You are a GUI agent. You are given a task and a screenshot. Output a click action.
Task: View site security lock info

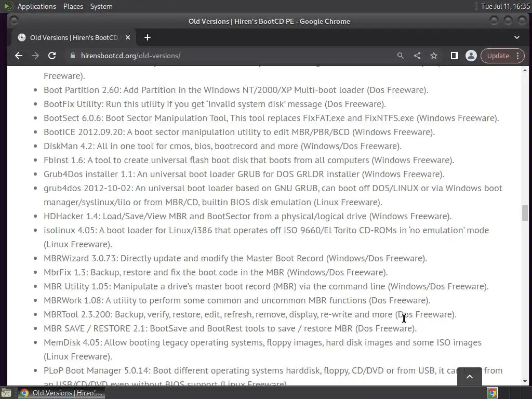pyautogui.click(x=72, y=56)
